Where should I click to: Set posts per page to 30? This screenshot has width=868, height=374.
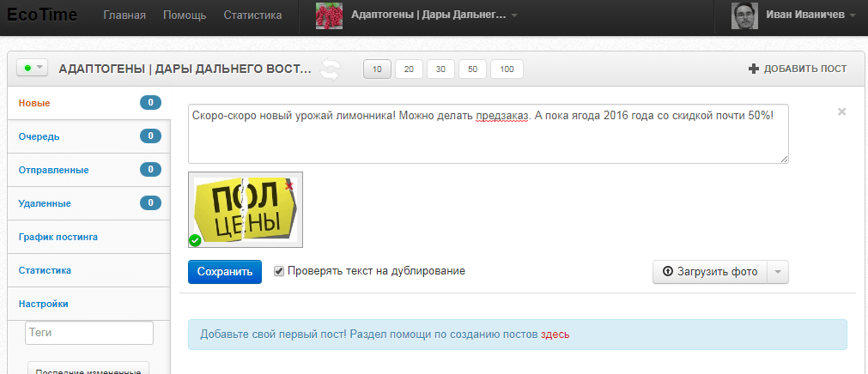click(440, 69)
